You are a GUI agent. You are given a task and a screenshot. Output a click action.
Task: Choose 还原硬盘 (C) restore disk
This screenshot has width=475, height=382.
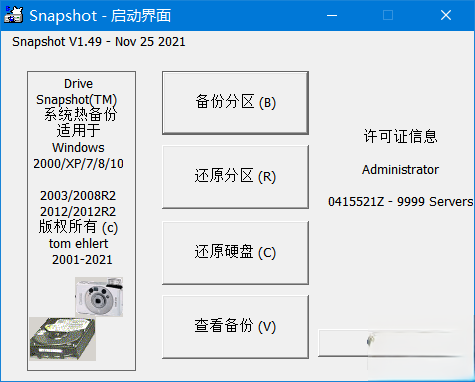pyautogui.click(x=235, y=253)
